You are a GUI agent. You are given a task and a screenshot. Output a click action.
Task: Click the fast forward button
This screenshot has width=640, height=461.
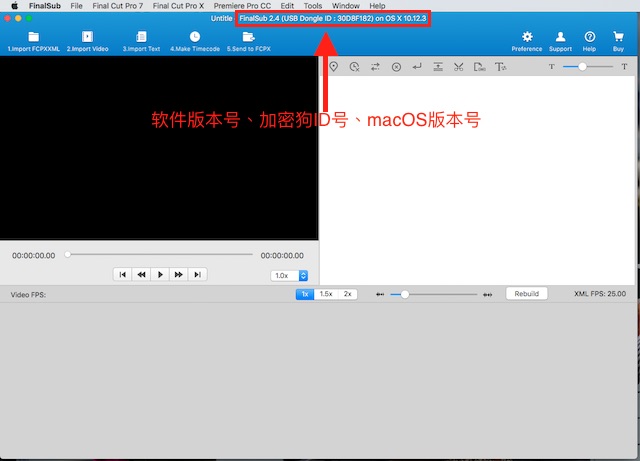179,274
